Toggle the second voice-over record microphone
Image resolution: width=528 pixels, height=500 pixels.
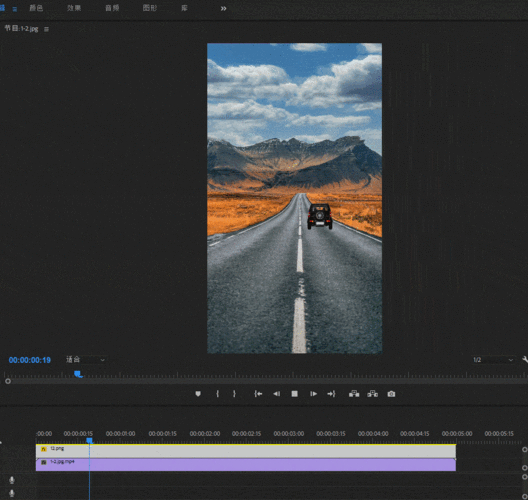point(12,493)
